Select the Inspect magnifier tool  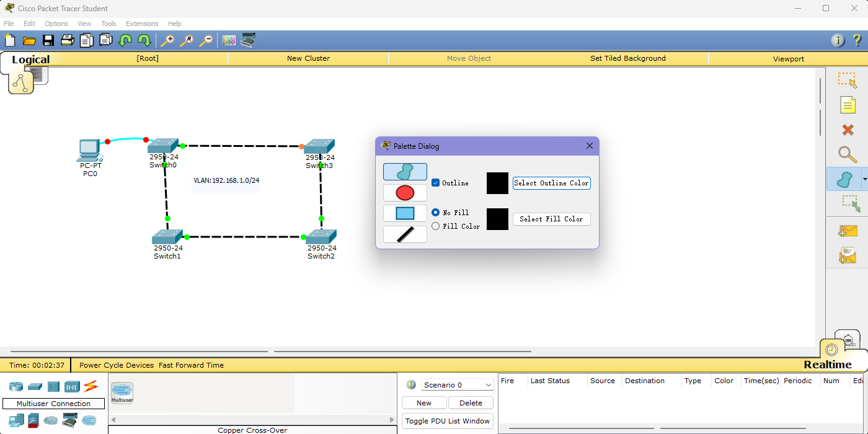click(x=847, y=154)
